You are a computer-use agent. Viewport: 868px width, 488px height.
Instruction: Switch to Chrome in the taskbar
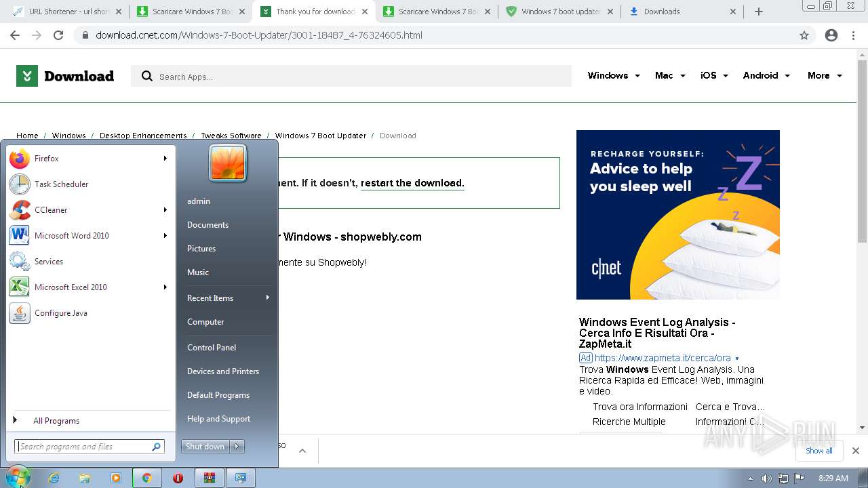coord(146,478)
